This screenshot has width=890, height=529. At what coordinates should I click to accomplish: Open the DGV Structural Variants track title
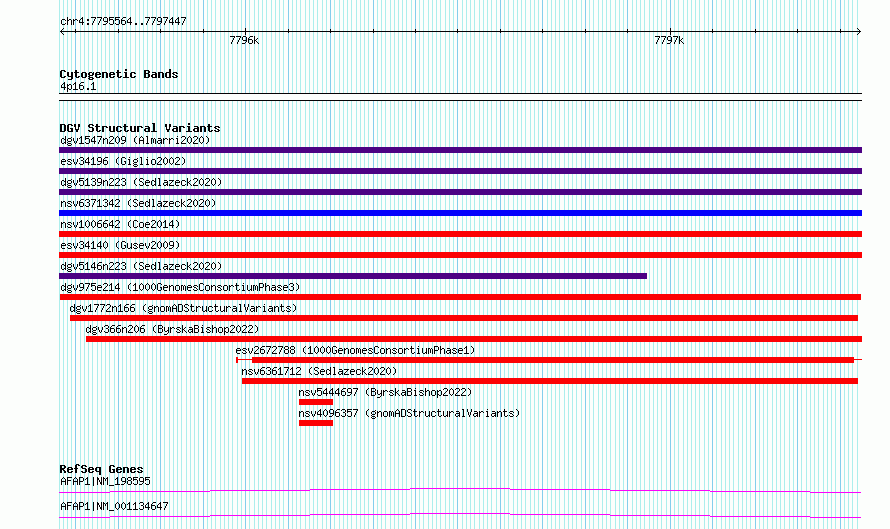pyautogui.click(x=140, y=128)
